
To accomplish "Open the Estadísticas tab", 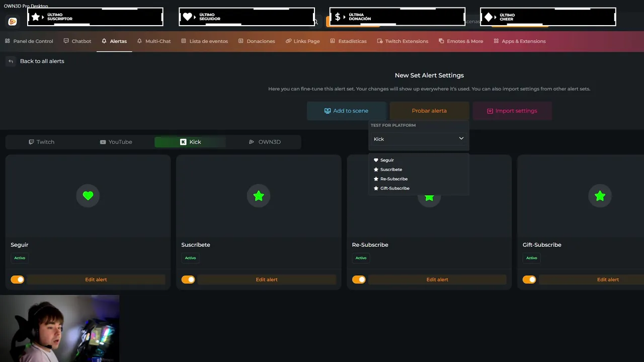I will point(348,41).
